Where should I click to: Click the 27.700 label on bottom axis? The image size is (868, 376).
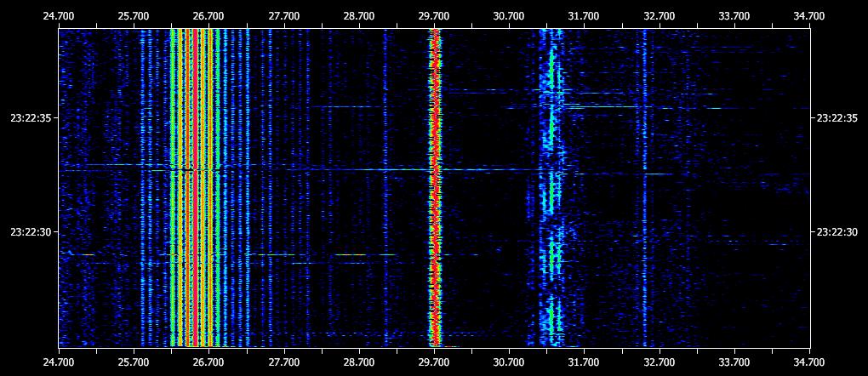283,362
